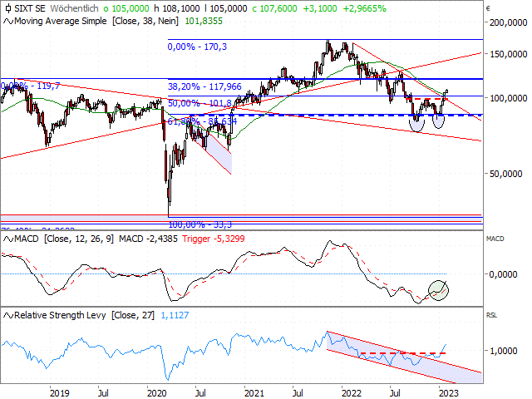Viewport: 532px width, 399px height.
Task: Click the open value o 105,0000
Action: (126, 8)
